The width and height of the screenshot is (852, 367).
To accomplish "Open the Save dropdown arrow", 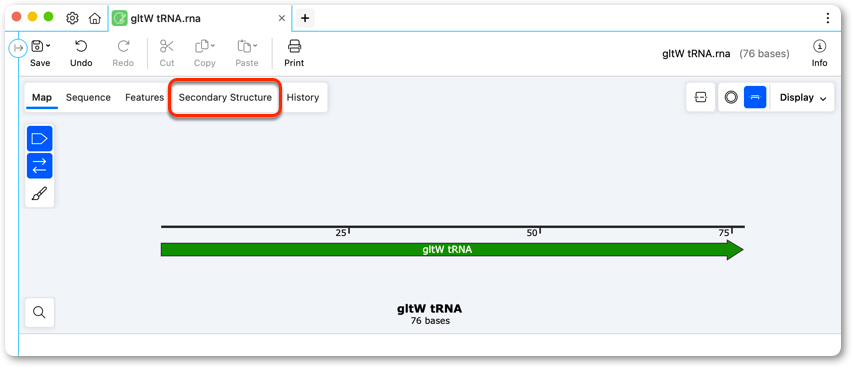I will [48, 45].
